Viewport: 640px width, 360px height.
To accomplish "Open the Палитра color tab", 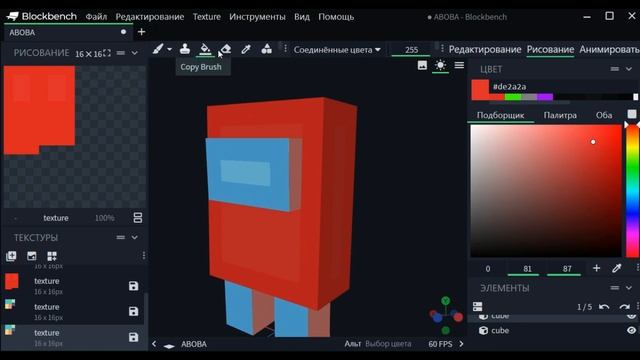I will [560, 115].
